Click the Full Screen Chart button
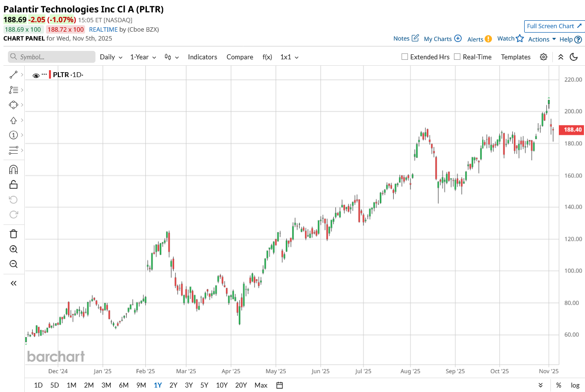The width and height of the screenshot is (585, 392). point(554,26)
